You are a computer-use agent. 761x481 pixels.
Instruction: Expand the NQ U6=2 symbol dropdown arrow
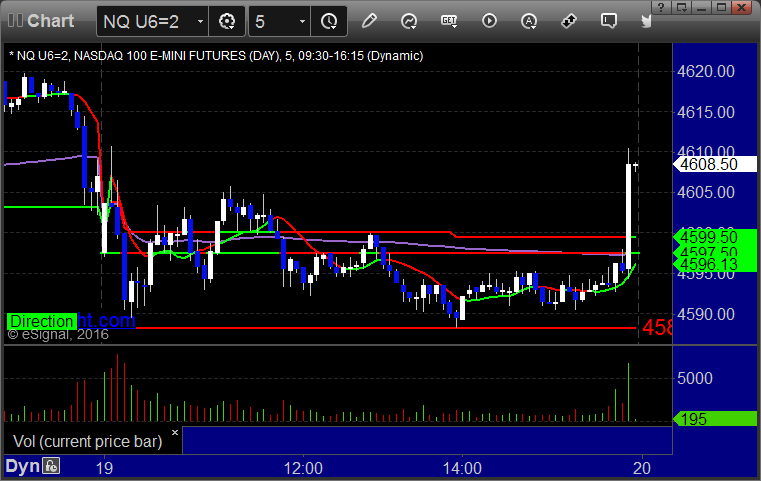pyautogui.click(x=200, y=21)
